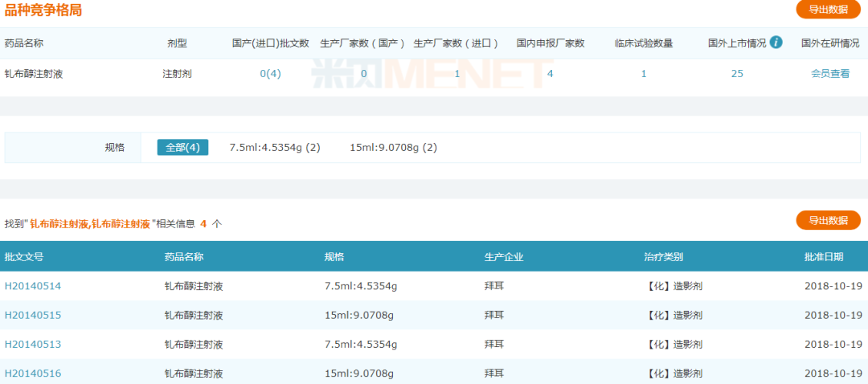Viewport: 868px width, 384px height.
Task: Open the 0(4) 批文数 link
Action: 271,74
